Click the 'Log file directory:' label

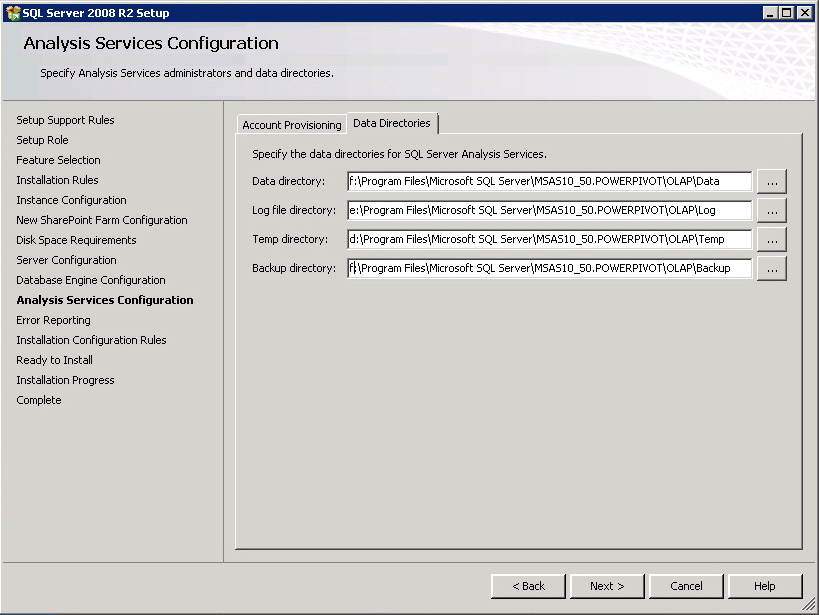tap(294, 210)
